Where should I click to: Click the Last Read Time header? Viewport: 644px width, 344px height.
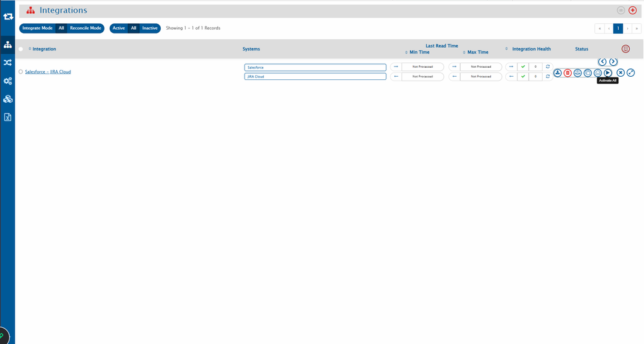pos(441,46)
